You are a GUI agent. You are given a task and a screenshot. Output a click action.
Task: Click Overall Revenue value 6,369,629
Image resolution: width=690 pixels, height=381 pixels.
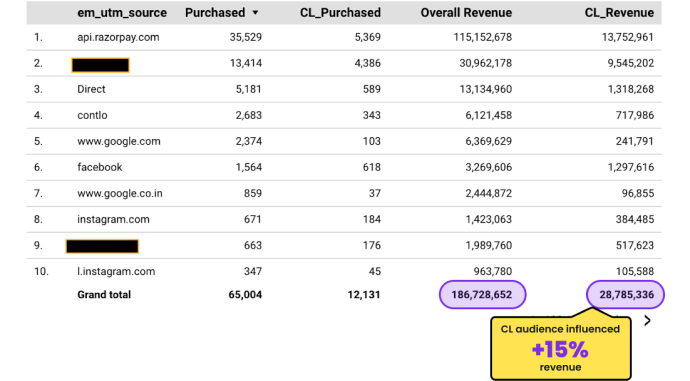(488, 141)
